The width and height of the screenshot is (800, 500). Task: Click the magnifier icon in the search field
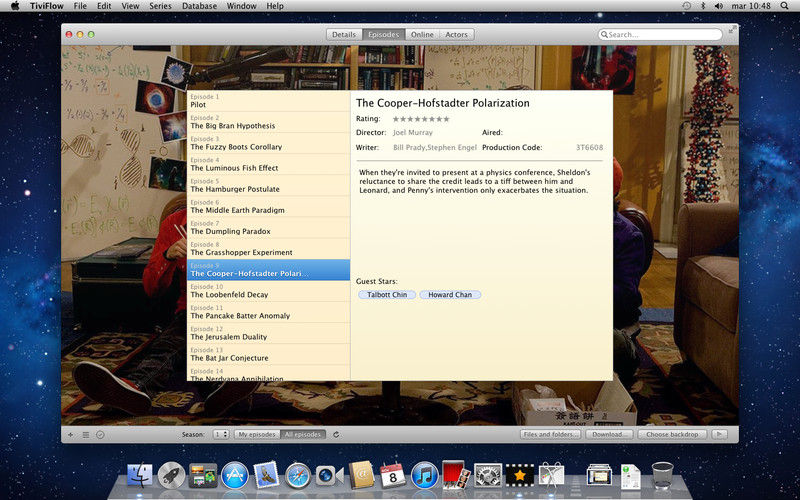[604, 35]
